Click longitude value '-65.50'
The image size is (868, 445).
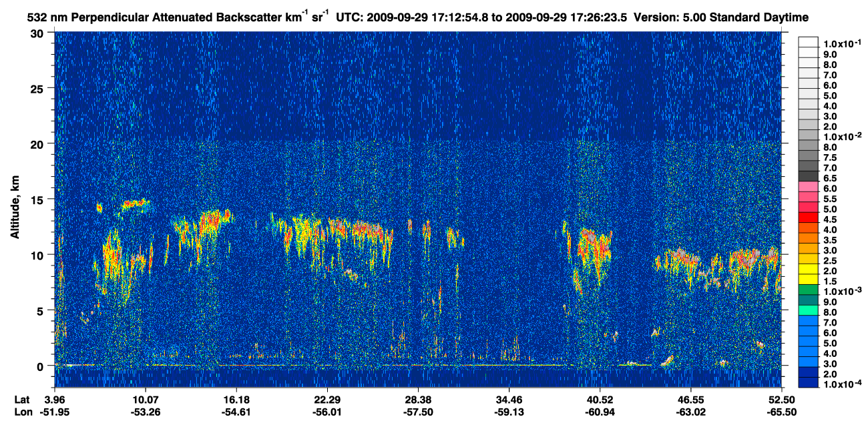coord(781,412)
